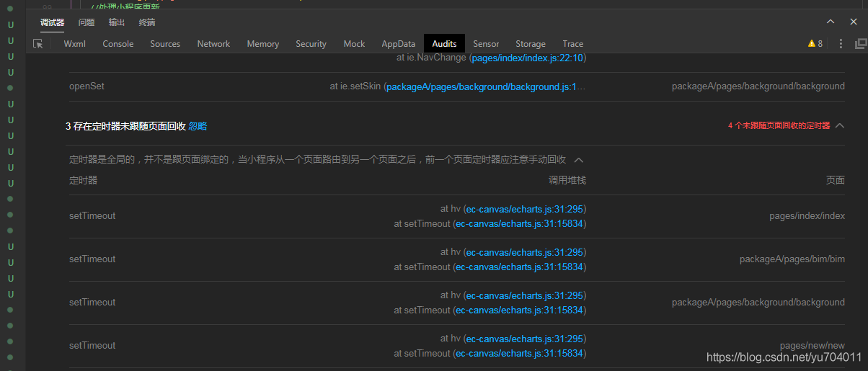The width and height of the screenshot is (868, 371).
Task: Open echarts.js:31:295 link in pages/new/new row
Action: pyautogui.click(x=524, y=339)
